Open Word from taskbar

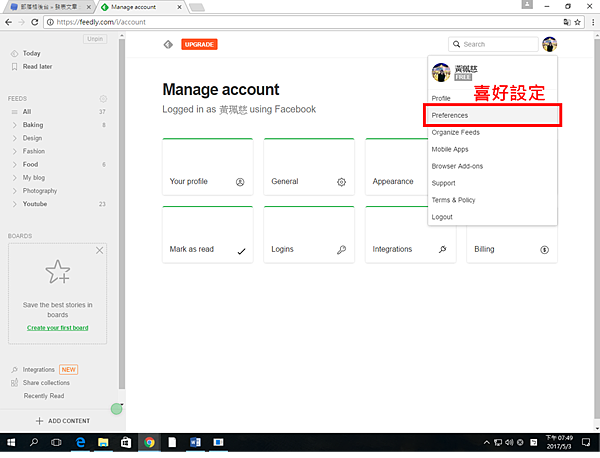195,443
